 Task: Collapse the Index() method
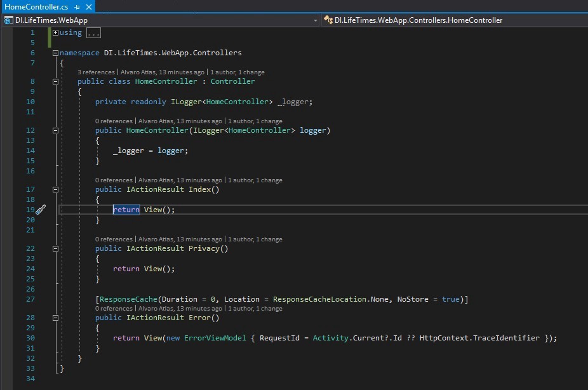[56, 189]
